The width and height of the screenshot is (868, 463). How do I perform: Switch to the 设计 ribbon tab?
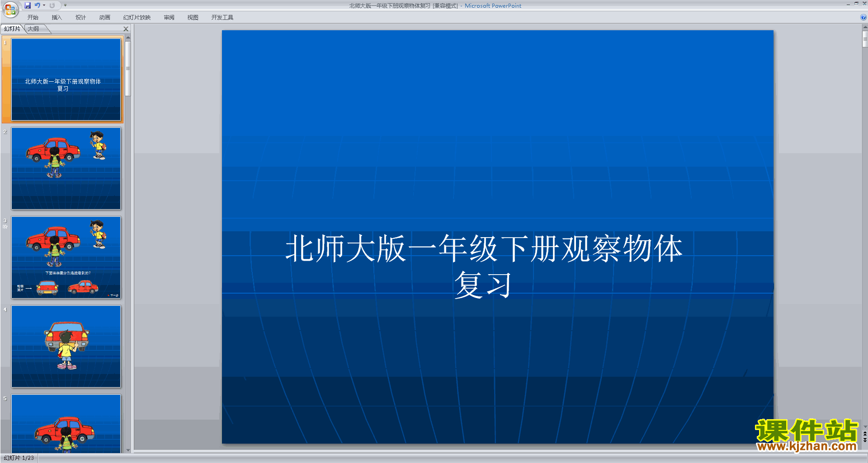pos(81,18)
